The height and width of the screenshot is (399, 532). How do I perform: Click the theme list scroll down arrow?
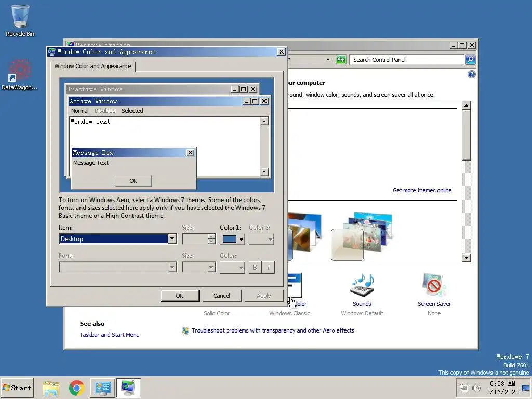coord(467,258)
